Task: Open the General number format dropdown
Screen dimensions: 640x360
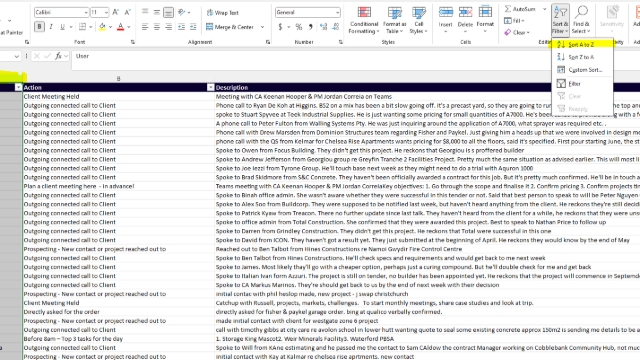Action: click(308, 13)
